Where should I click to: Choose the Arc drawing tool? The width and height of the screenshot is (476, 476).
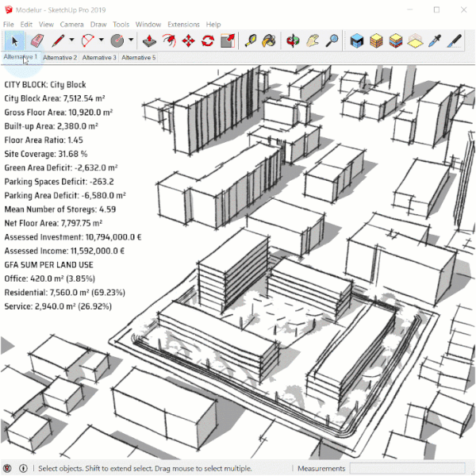click(88, 40)
